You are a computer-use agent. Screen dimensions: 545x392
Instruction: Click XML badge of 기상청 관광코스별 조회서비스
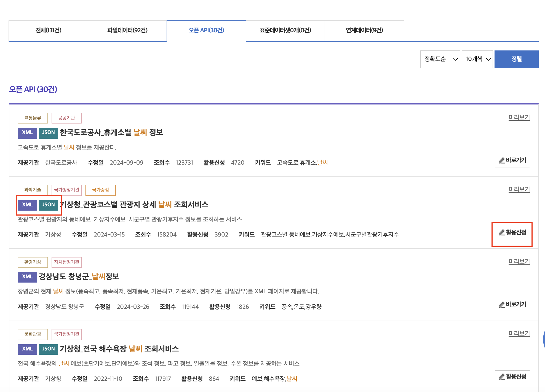[x=27, y=205]
